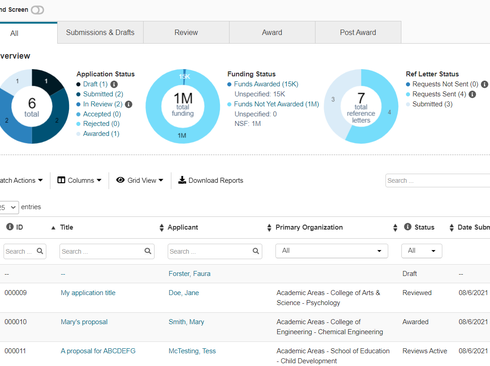This screenshot has width=490, height=366.
Task: Open the Status filter dropdown
Action: [422, 251]
